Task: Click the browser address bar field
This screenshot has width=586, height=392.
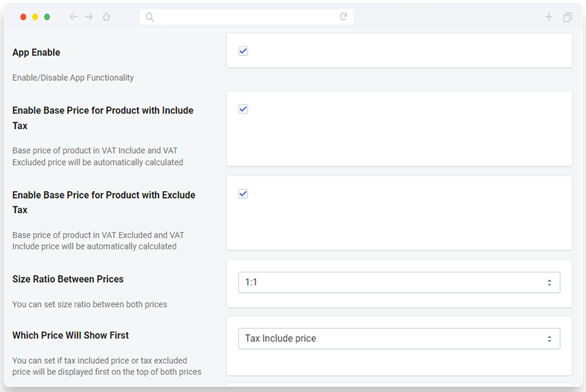Action: [247, 17]
